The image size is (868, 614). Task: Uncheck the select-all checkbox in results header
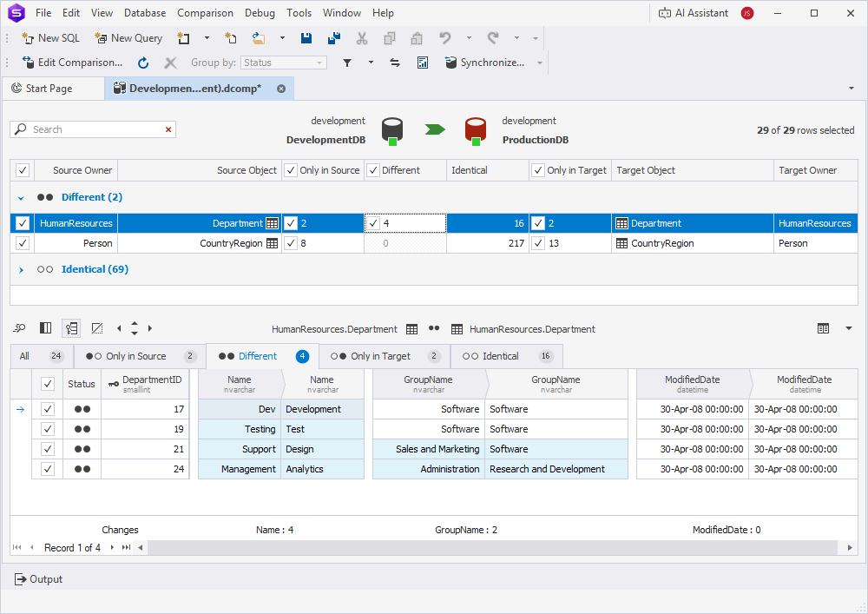pos(22,169)
